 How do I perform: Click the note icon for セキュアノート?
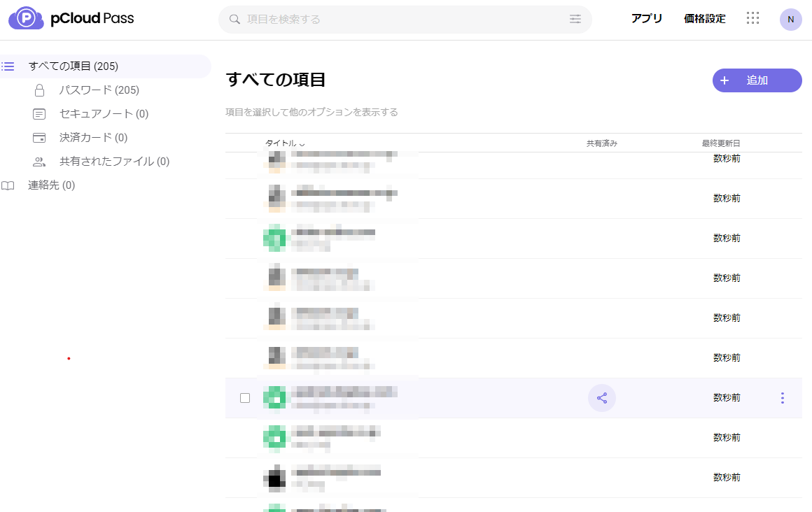pyautogui.click(x=39, y=114)
